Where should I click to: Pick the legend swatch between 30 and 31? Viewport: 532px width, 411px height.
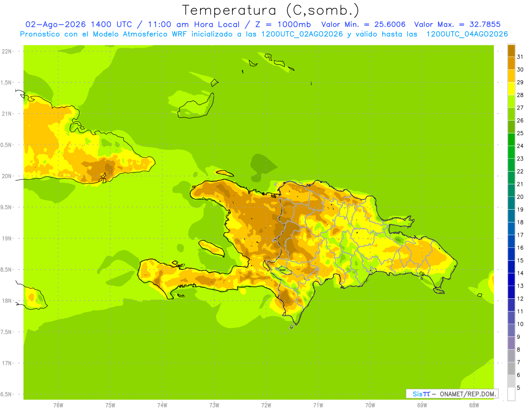(x=511, y=63)
